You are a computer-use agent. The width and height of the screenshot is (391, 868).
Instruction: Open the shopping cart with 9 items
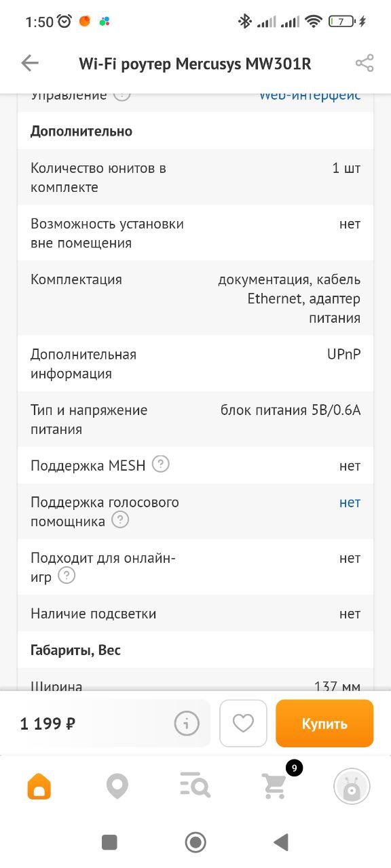coord(275,785)
